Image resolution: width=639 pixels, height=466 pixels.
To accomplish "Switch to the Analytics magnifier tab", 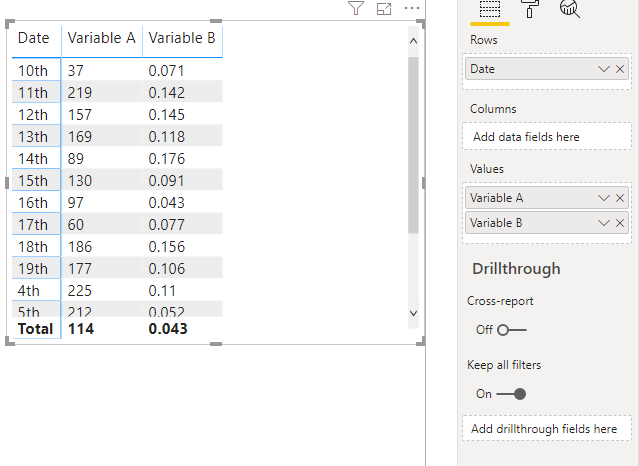I will [570, 9].
